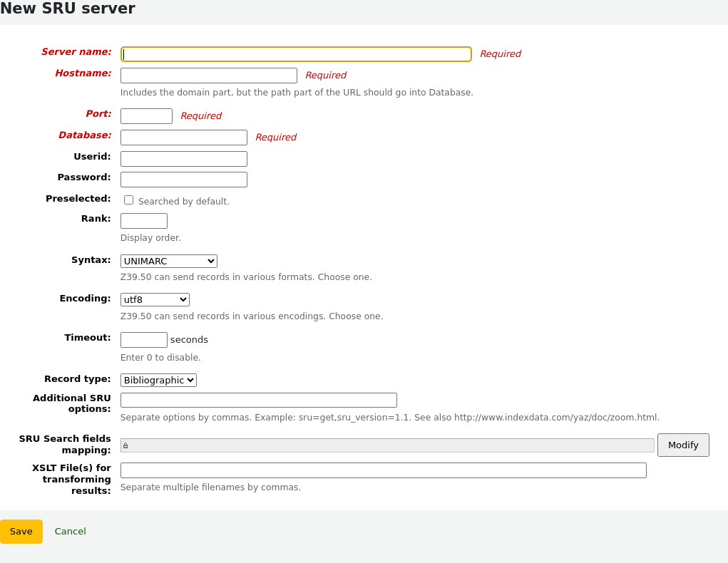Click the Database input box
728x563 pixels.
click(x=183, y=137)
